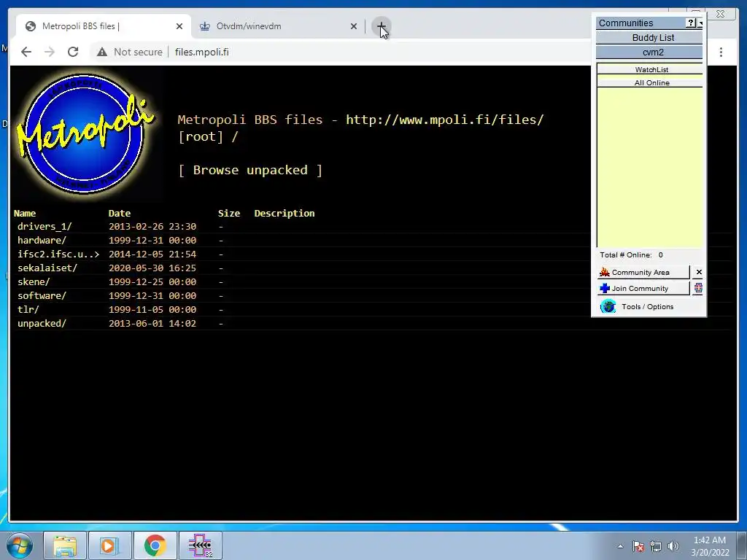Open Windows Explorer from the taskbar
747x560 pixels.
(x=65, y=545)
